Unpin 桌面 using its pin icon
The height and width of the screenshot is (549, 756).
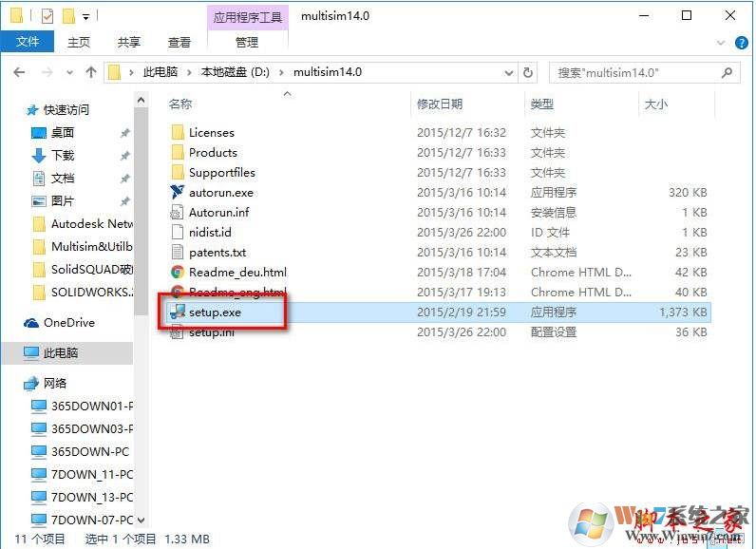click(x=124, y=133)
